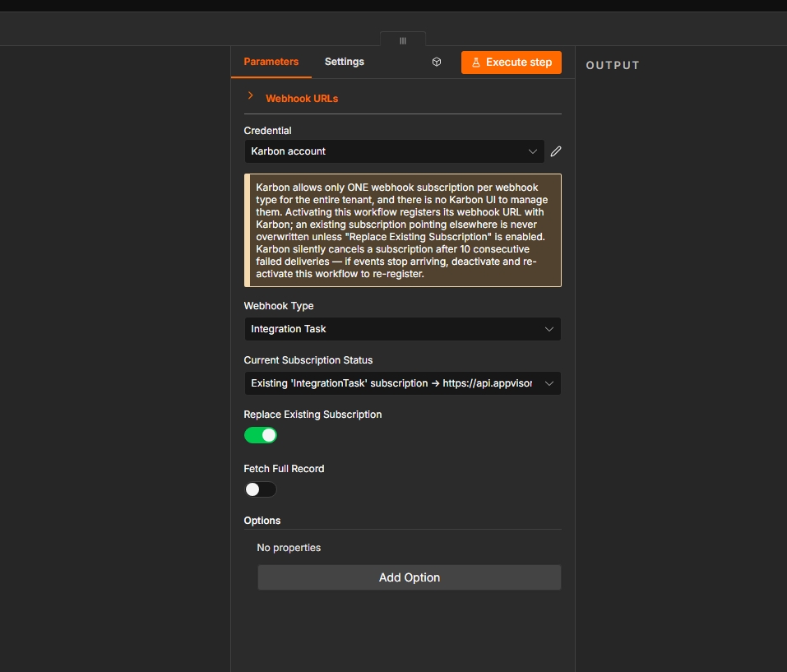The image size is (787, 672).
Task: Click the Credential field label
Action: coord(267,131)
